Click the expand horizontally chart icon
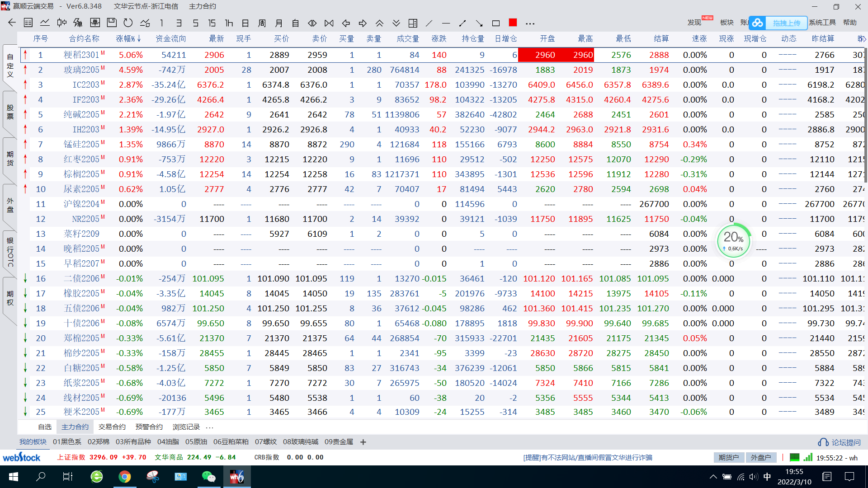Screen dimensions: 868x488 point(312,23)
